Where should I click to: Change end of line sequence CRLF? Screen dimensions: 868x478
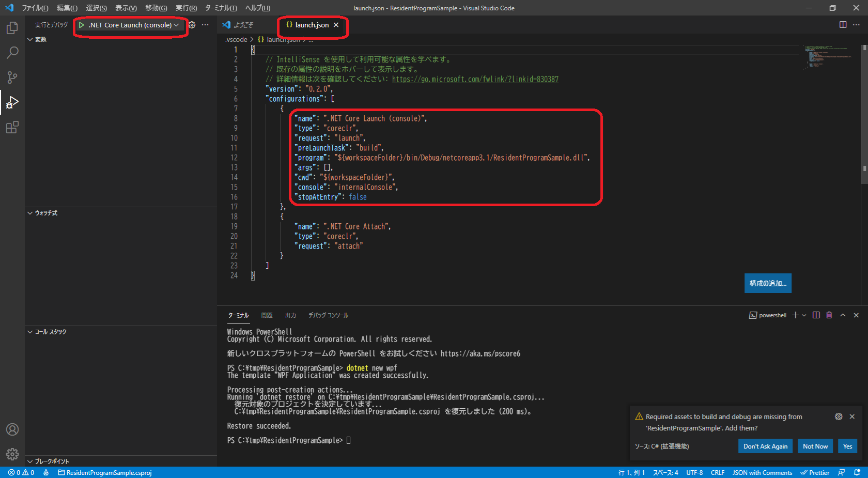coord(718,473)
